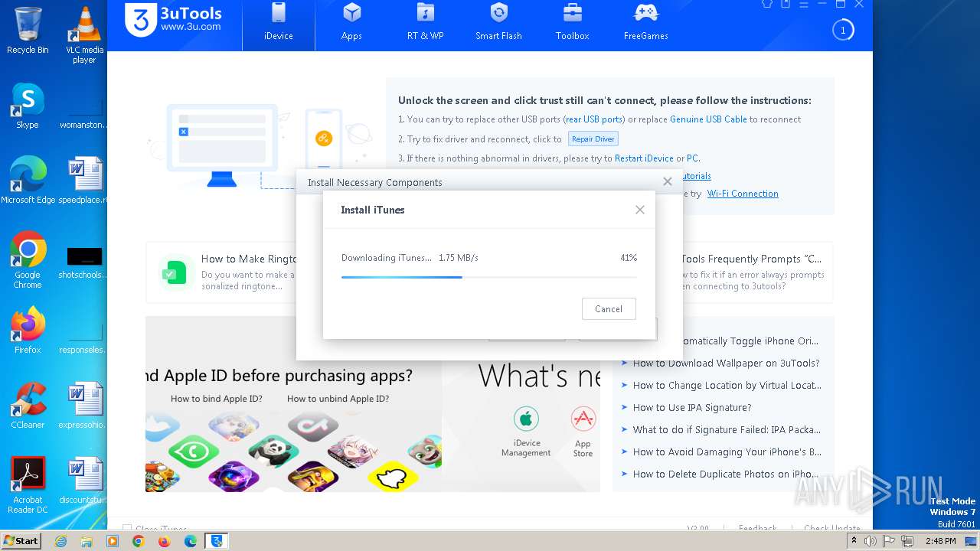This screenshot has height=551, width=980.
Task: Open VLC media player shortcut
Action: pyautogui.click(x=84, y=34)
